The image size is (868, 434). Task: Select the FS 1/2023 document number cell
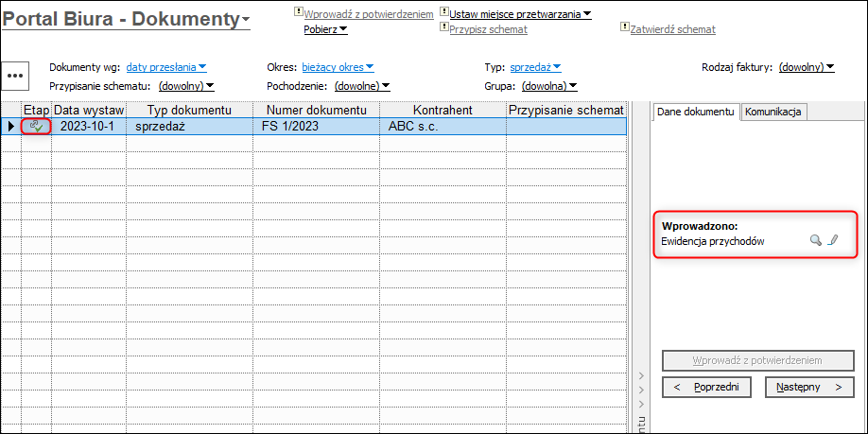click(317, 126)
